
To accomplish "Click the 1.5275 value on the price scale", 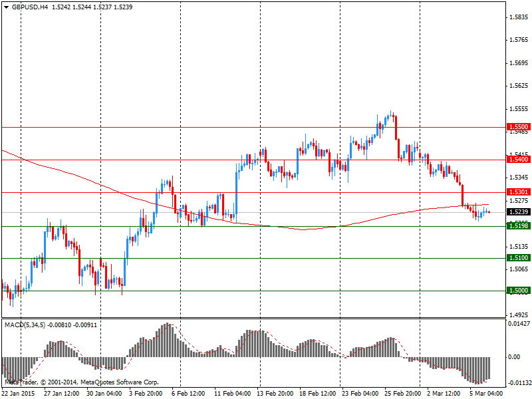I will (x=519, y=201).
